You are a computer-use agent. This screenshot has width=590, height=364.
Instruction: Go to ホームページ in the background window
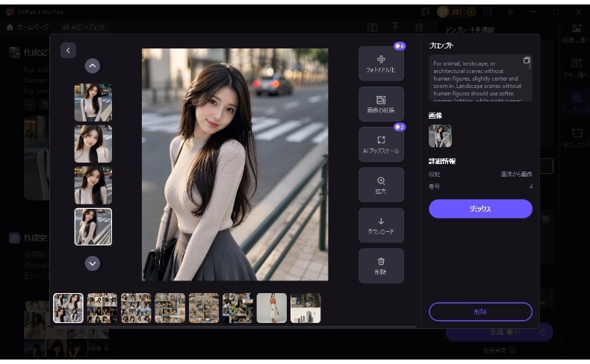tap(28, 27)
